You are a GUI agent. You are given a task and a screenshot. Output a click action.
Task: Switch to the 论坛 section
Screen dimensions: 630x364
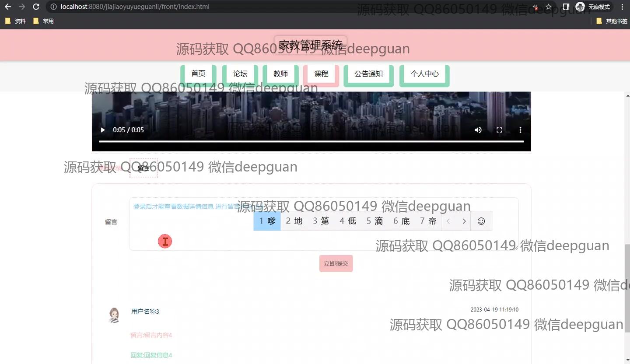(x=240, y=74)
